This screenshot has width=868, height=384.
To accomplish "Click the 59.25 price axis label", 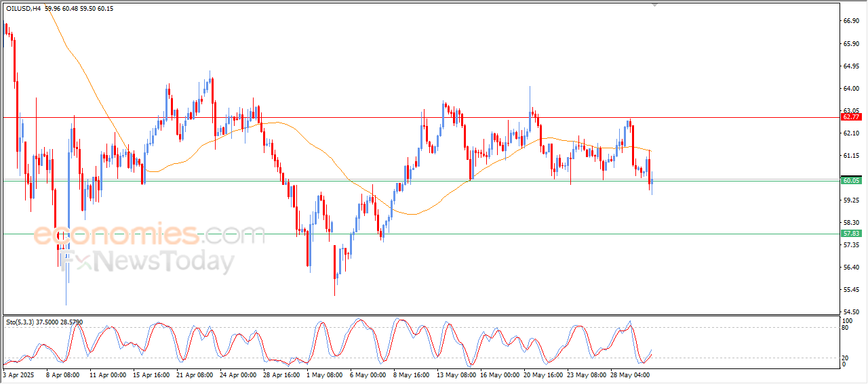I will [x=851, y=200].
